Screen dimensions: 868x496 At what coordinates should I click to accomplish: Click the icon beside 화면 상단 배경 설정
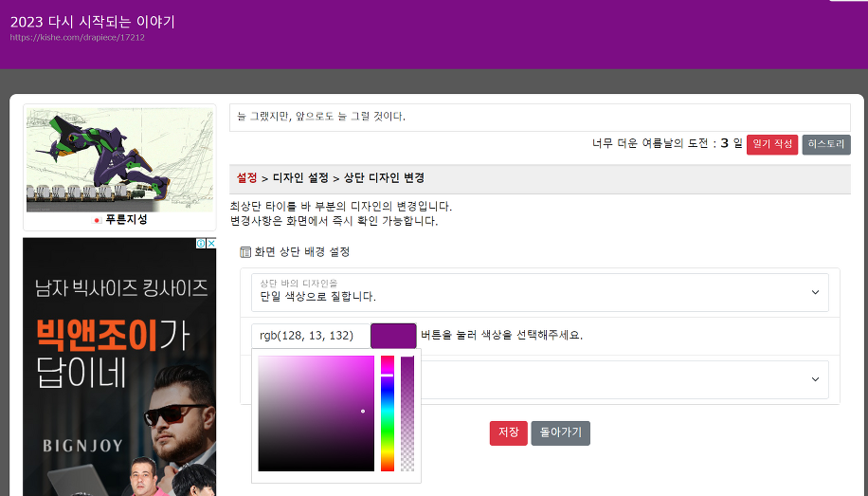[245, 252]
